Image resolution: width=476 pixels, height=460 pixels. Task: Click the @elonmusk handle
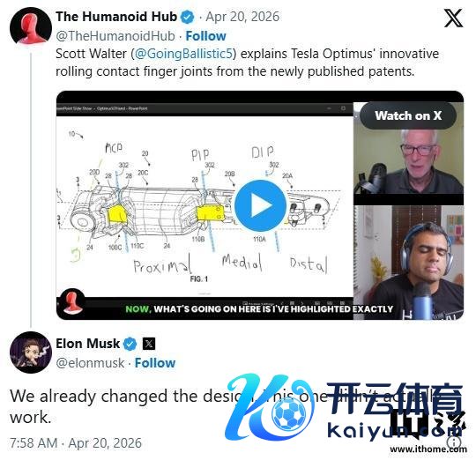[x=90, y=363]
